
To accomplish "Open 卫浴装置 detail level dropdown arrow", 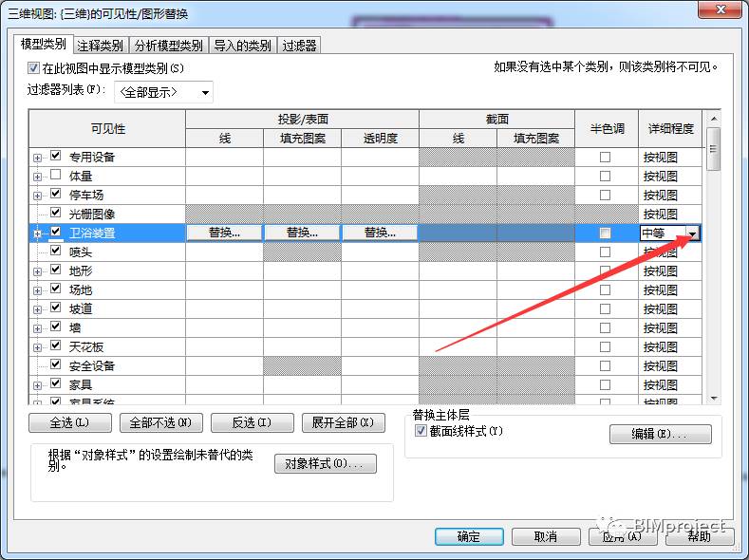I will tap(693, 233).
